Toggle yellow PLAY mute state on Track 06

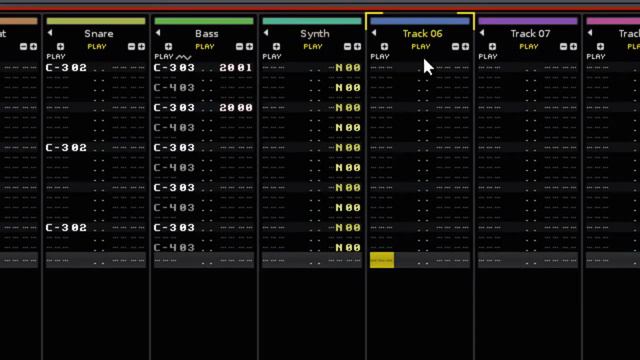[421, 47]
